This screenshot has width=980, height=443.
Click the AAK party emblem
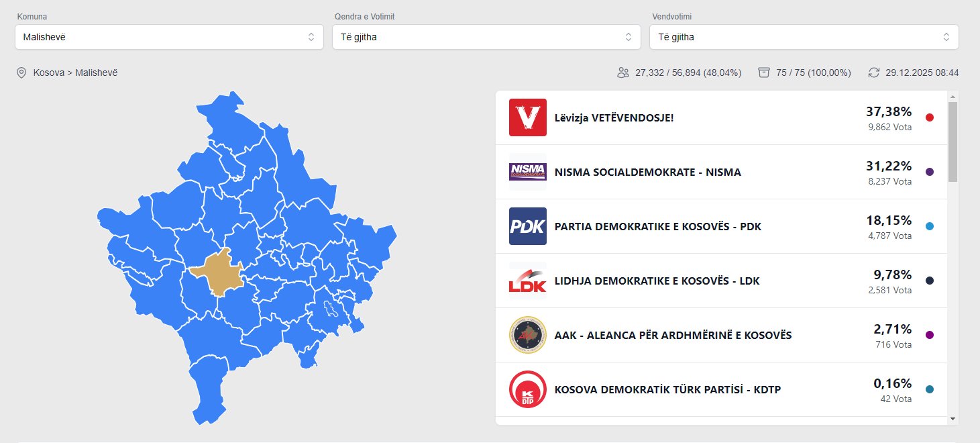point(527,335)
